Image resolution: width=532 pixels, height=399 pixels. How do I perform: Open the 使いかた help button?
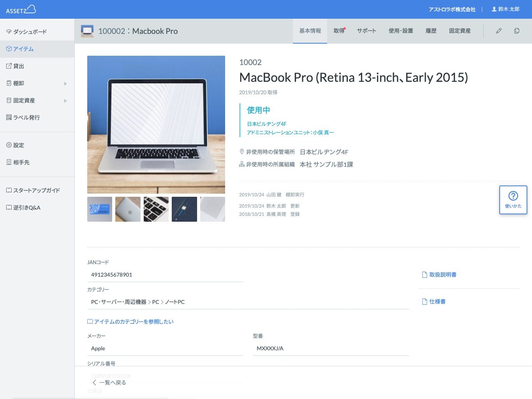[x=513, y=200]
